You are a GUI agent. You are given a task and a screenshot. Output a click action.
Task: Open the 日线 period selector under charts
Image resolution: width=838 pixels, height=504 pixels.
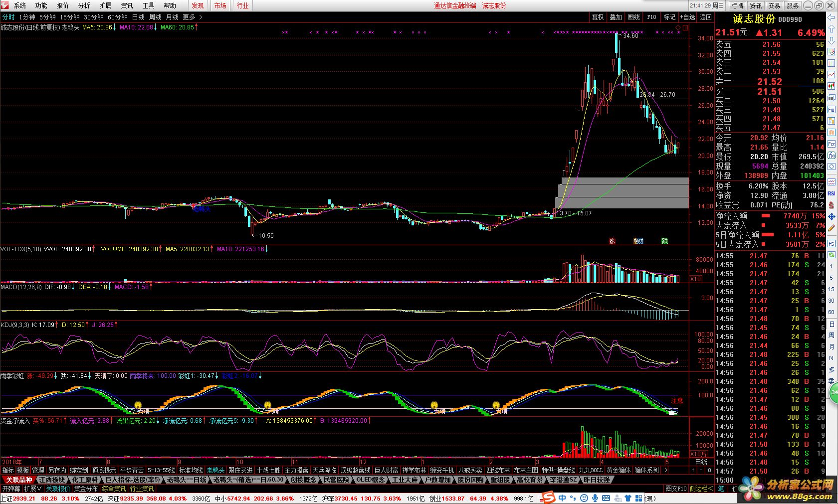pyautogui.click(x=701, y=462)
